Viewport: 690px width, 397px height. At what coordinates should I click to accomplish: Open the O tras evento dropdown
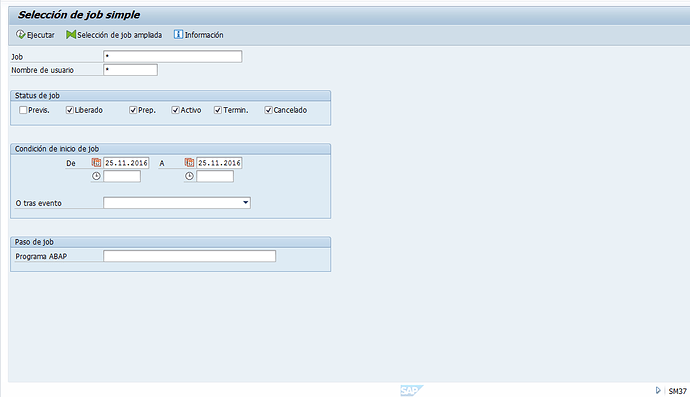[246, 203]
